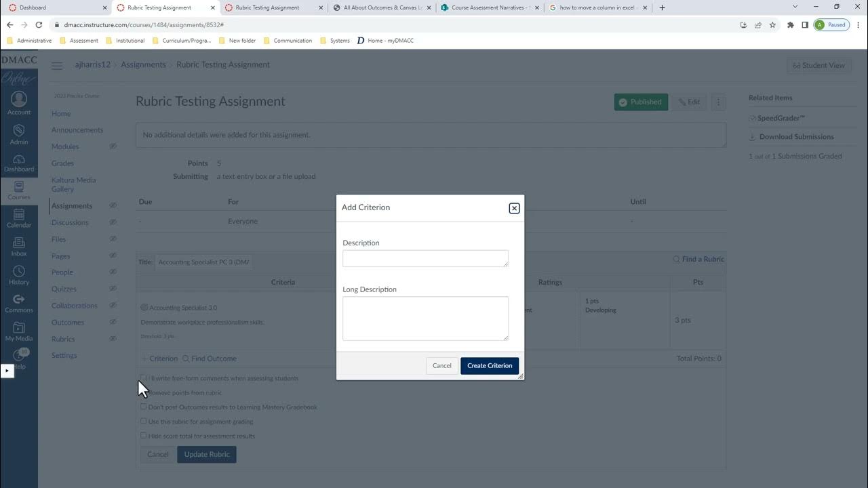Open Dashboard in global navigation
Screen dimensions: 868x488
19,163
